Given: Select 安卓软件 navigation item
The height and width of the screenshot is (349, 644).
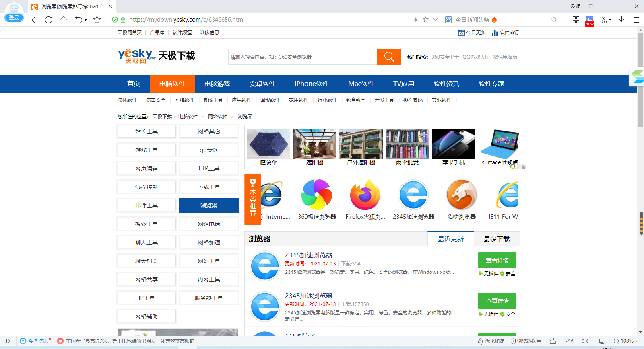Looking at the screenshot, I should coord(262,84).
